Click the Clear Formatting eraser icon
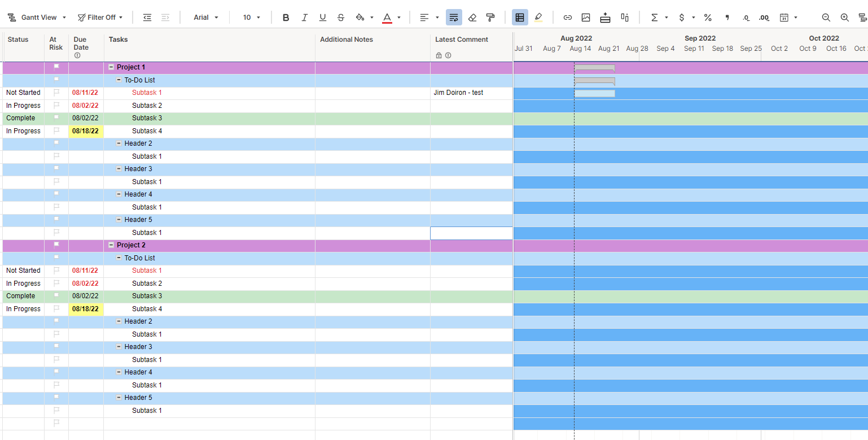The image size is (868, 440). [x=472, y=18]
